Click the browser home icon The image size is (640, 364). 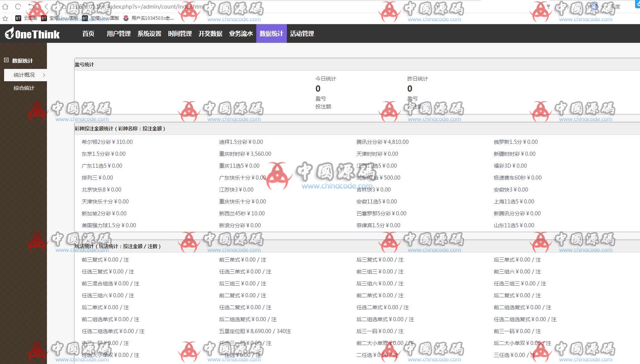[5, 6]
